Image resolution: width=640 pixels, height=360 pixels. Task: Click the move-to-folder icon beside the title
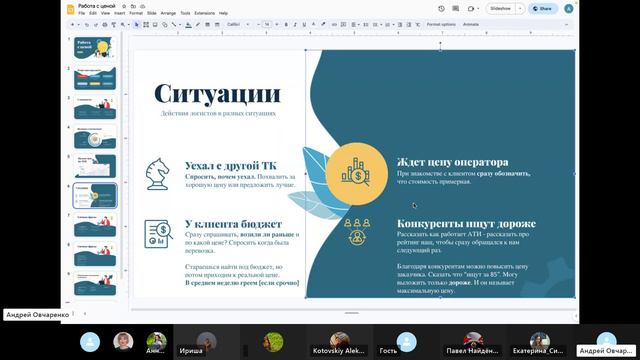point(133,7)
